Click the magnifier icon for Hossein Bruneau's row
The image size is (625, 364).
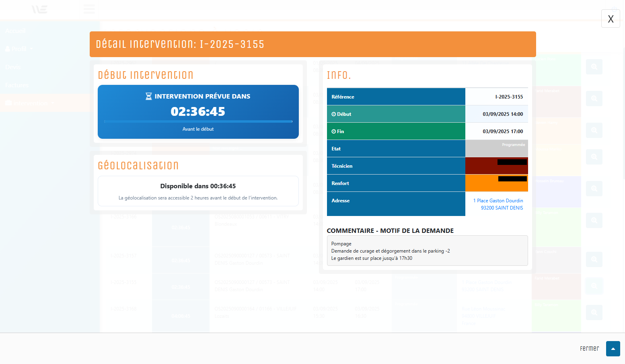pos(594,188)
